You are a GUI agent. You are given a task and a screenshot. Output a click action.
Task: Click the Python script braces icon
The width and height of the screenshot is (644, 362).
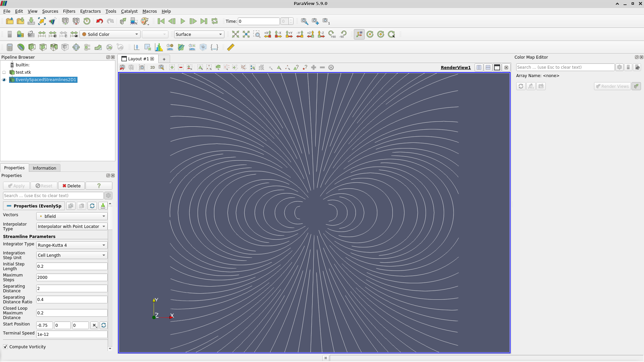[x=214, y=47]
